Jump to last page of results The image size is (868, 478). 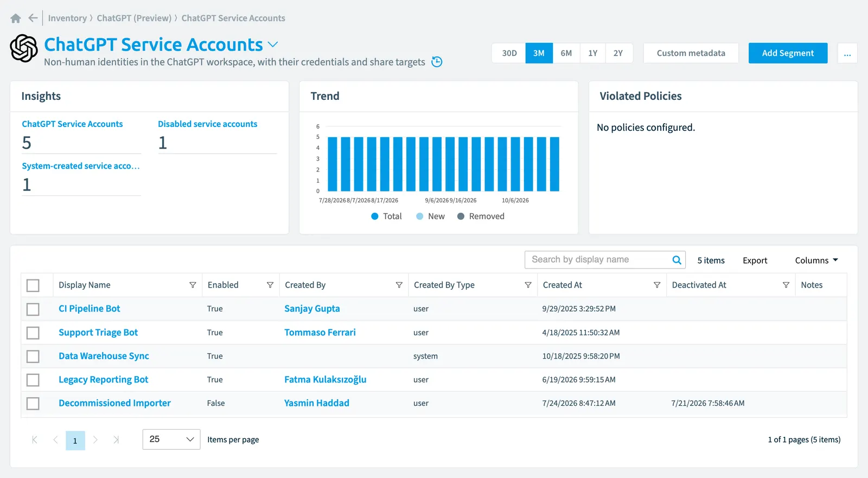tap(116, 440)
